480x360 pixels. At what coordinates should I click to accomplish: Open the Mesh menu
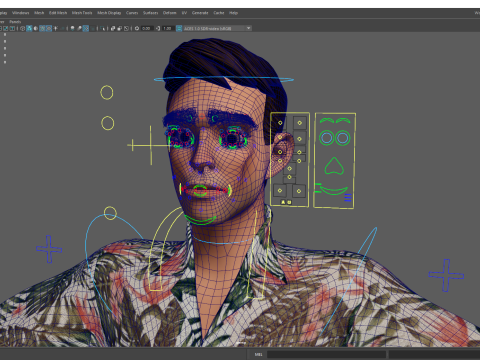click(39, 13)
